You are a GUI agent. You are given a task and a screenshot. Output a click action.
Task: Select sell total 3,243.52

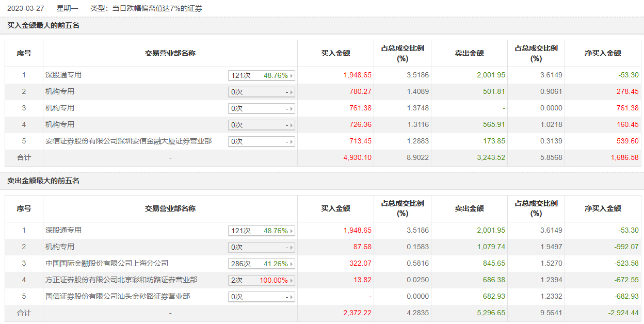pyautogui.click(x=491, y=157)
